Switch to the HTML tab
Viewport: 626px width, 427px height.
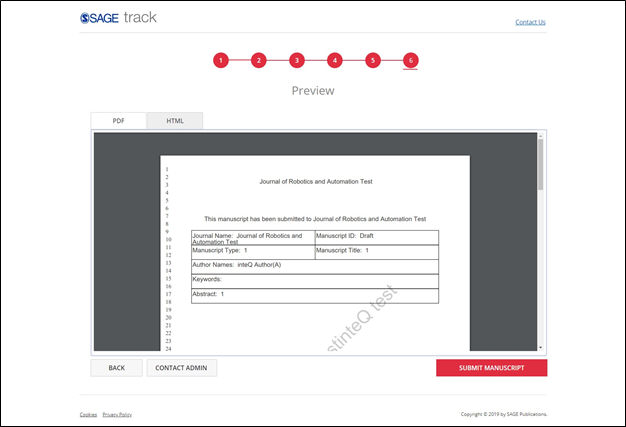(x=175, y=121)
